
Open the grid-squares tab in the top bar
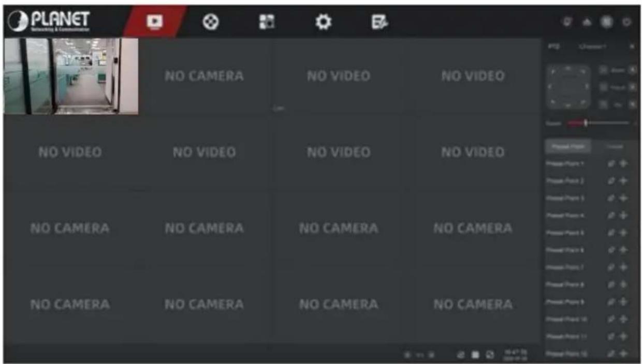[x=267, y=22]
